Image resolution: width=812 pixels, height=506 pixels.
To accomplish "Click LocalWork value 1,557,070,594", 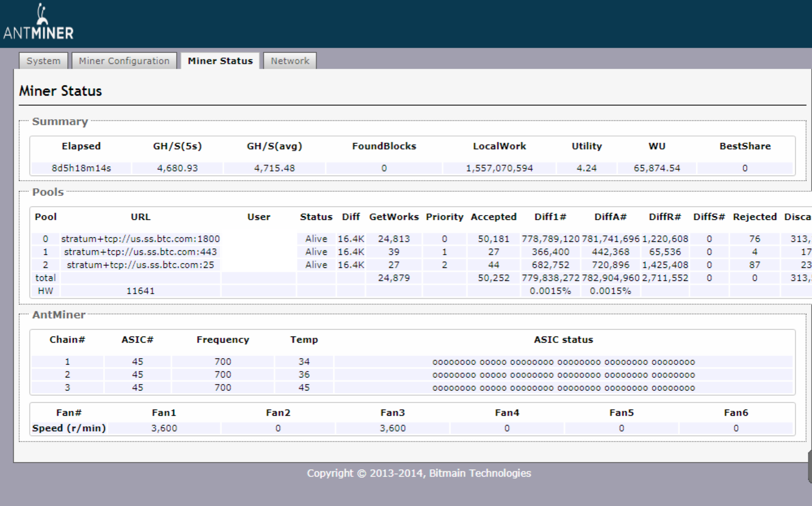I will [x=499, y=168].
